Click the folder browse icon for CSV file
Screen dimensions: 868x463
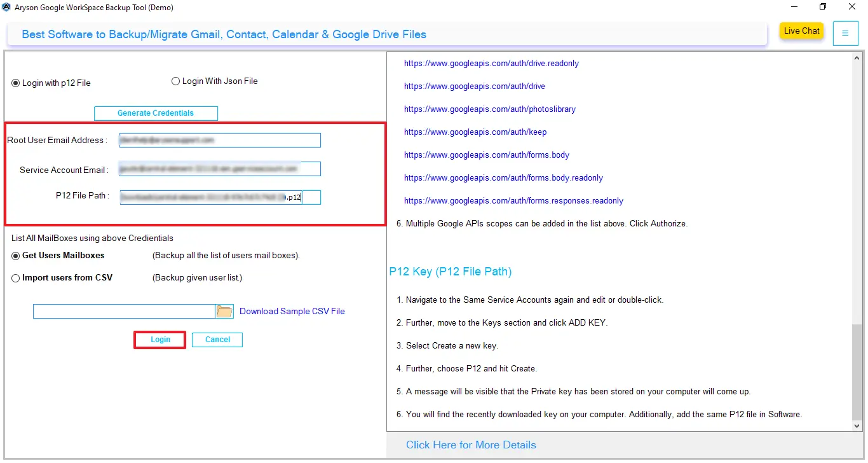224,310
